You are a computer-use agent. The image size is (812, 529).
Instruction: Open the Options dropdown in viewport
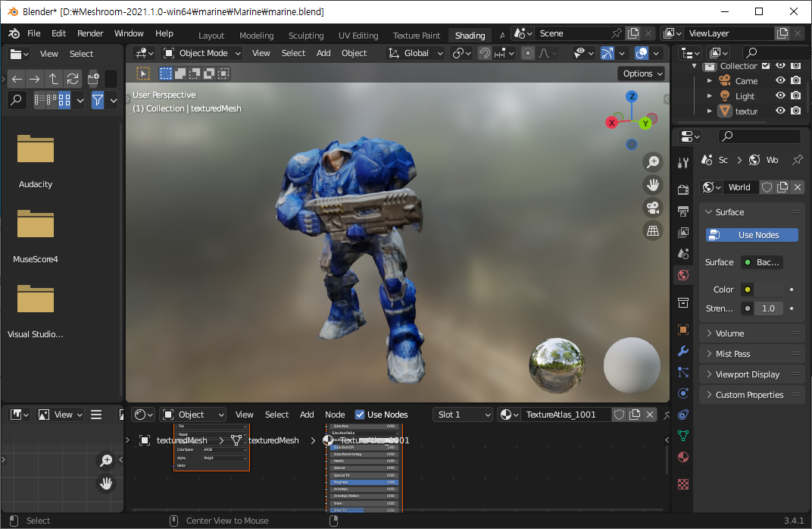(642, 74)
